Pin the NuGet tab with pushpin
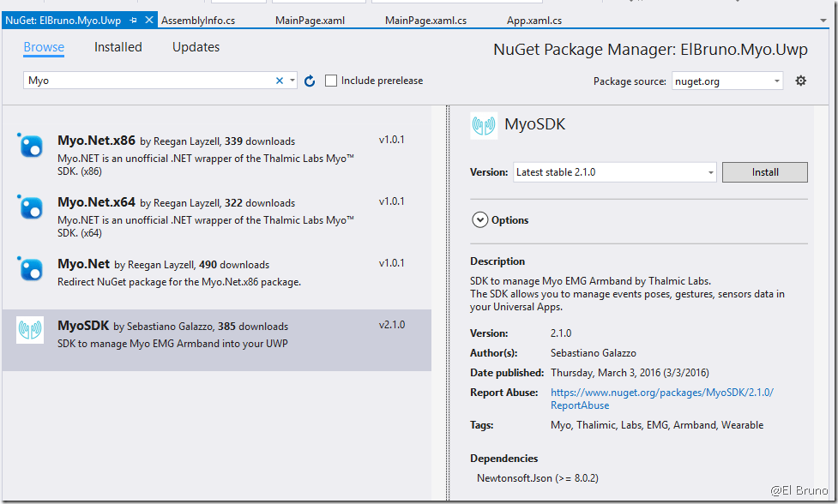Viewport: 838px width, 504px height. (133, 20)
